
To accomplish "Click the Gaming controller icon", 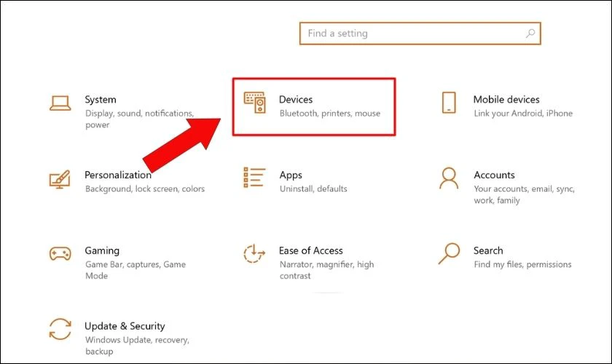I will pos(60,254).
